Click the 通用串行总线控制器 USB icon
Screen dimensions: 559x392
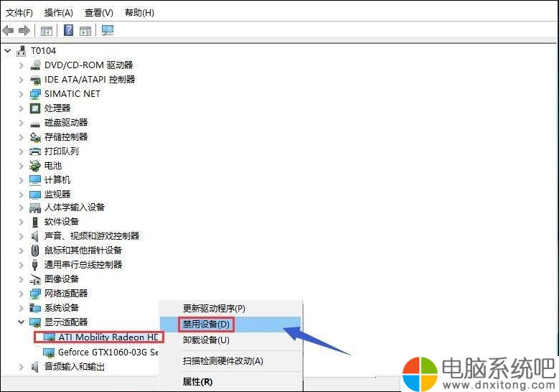pos(34,265)
